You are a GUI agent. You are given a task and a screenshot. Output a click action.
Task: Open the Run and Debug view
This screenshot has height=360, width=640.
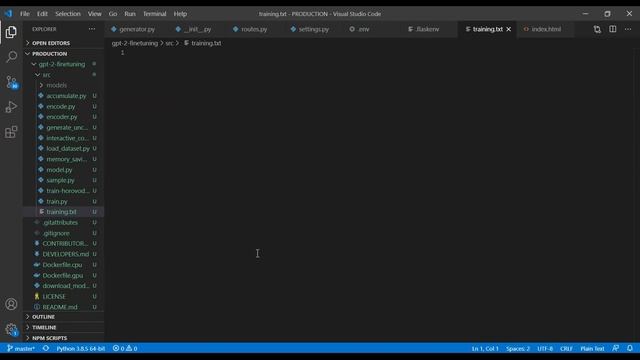tap(11, 107)
